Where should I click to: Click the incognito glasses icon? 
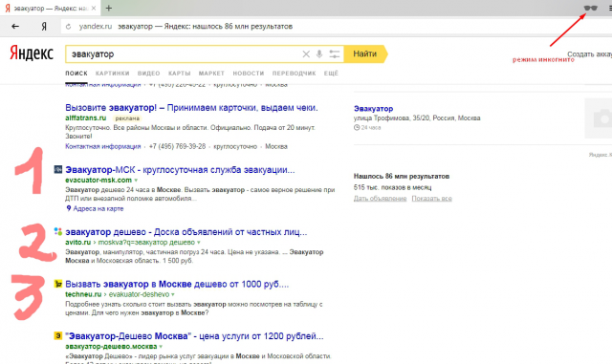point(591,8)
